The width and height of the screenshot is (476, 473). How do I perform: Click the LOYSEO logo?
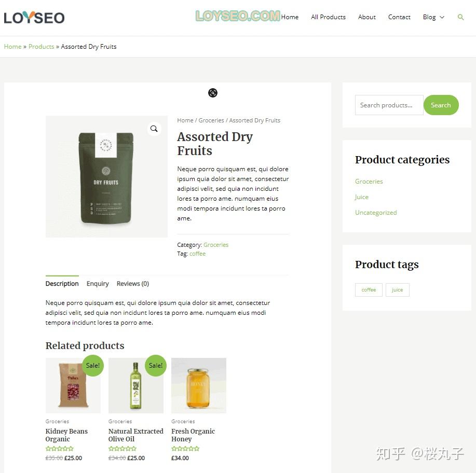point(34,18)
